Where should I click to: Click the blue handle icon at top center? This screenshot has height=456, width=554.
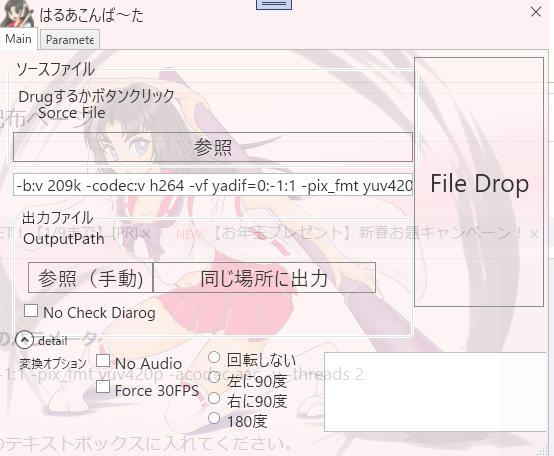point(274,4)
